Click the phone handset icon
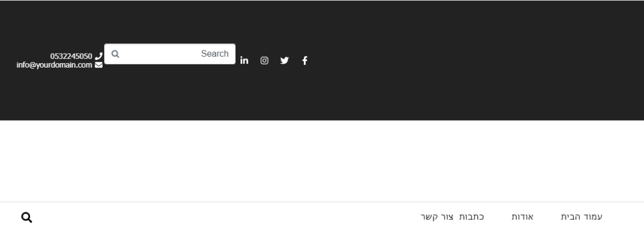 point(98,56)
